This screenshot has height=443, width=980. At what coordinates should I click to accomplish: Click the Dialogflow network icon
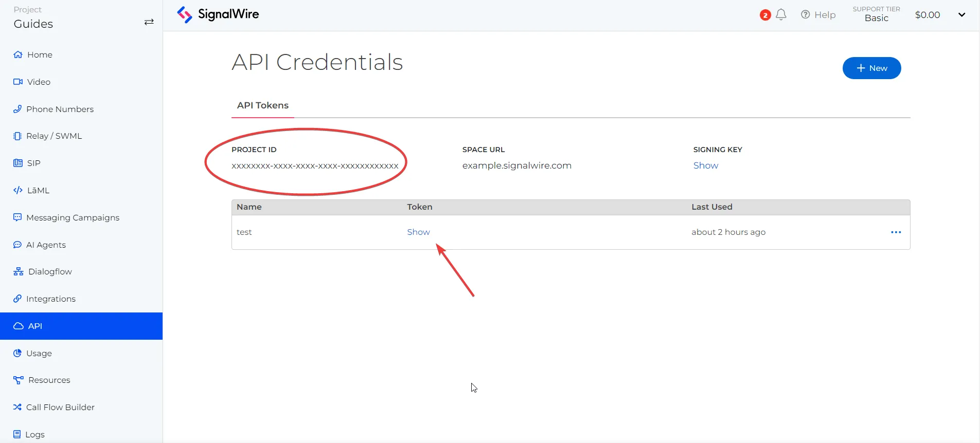[19, 271]
